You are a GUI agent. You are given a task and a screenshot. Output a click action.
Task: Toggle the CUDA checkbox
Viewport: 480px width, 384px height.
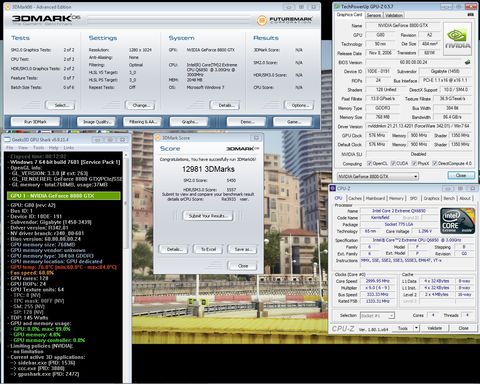pos(393,163)
